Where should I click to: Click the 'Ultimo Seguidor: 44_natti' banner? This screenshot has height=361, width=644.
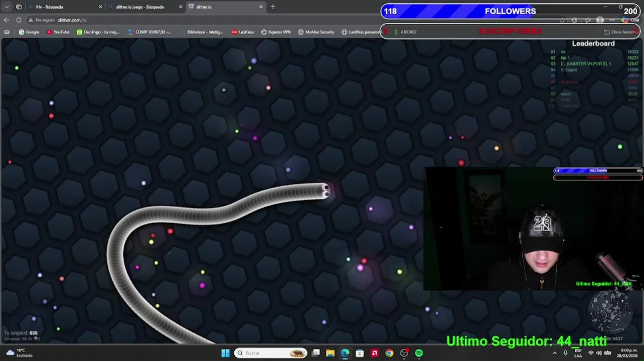pyautogui.click(x=527, y=341)
